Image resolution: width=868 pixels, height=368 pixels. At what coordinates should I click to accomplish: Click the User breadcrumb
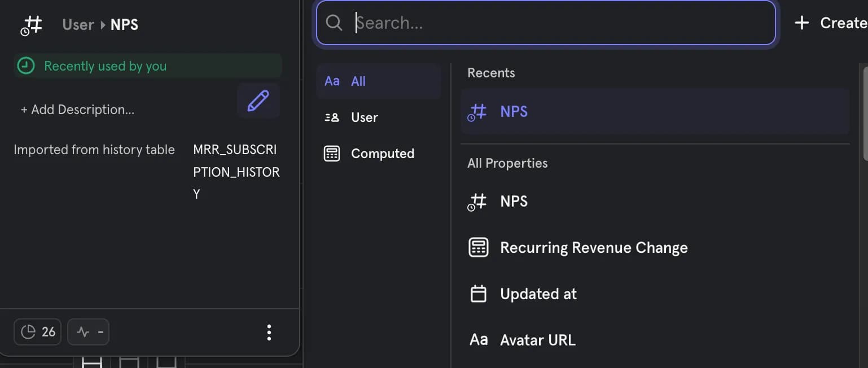tap(78, 25)
